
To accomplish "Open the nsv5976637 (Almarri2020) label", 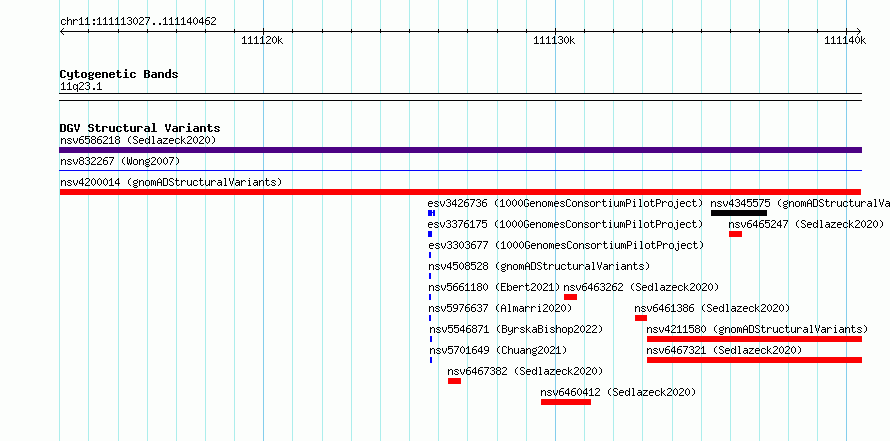I will coord(500,308).
